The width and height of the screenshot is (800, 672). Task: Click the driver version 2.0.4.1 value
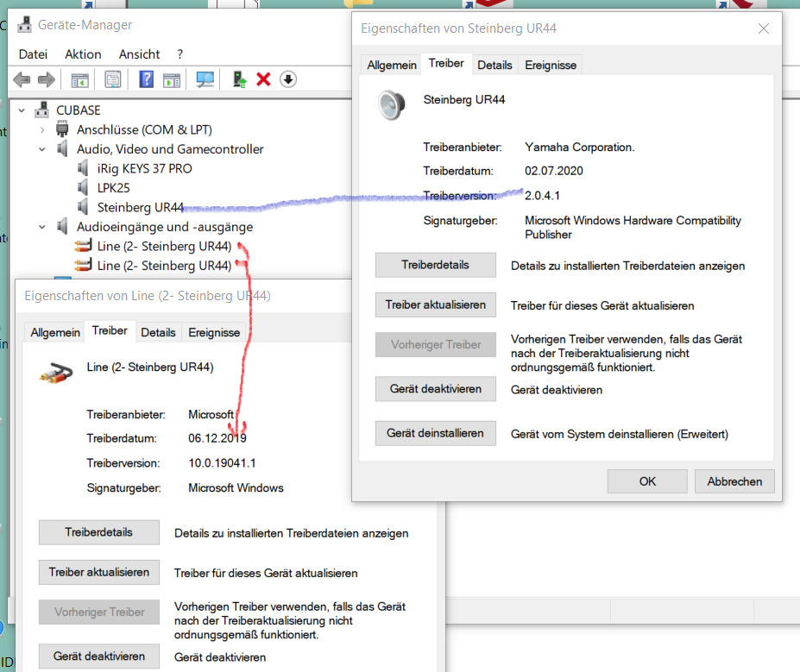[x=542, y=196]
